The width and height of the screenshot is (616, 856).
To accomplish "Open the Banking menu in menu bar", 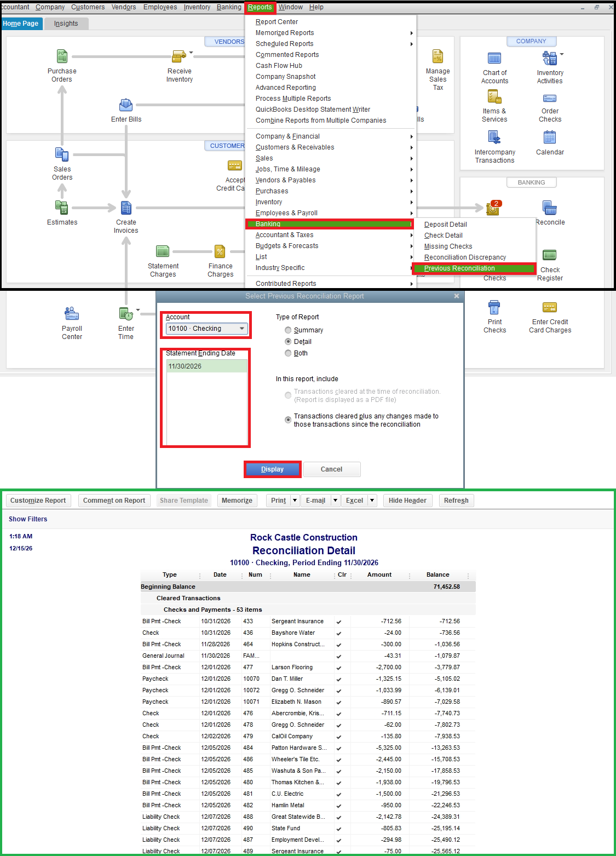I will [x=228, y=7].
